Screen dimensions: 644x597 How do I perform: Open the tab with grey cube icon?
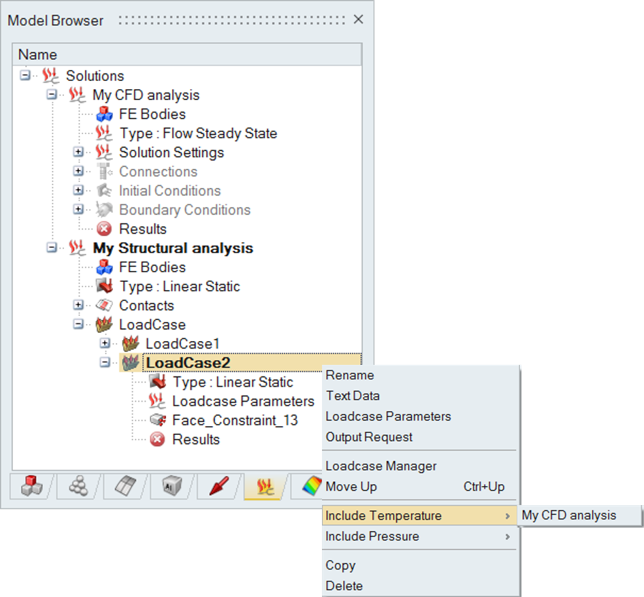(172, 487)
